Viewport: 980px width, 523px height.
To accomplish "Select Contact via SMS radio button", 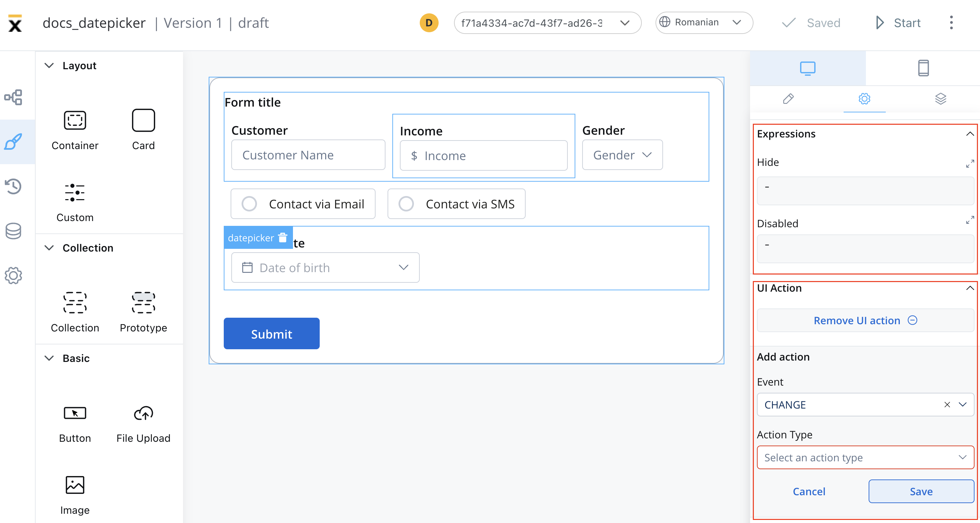I will (x=406, y=204).
